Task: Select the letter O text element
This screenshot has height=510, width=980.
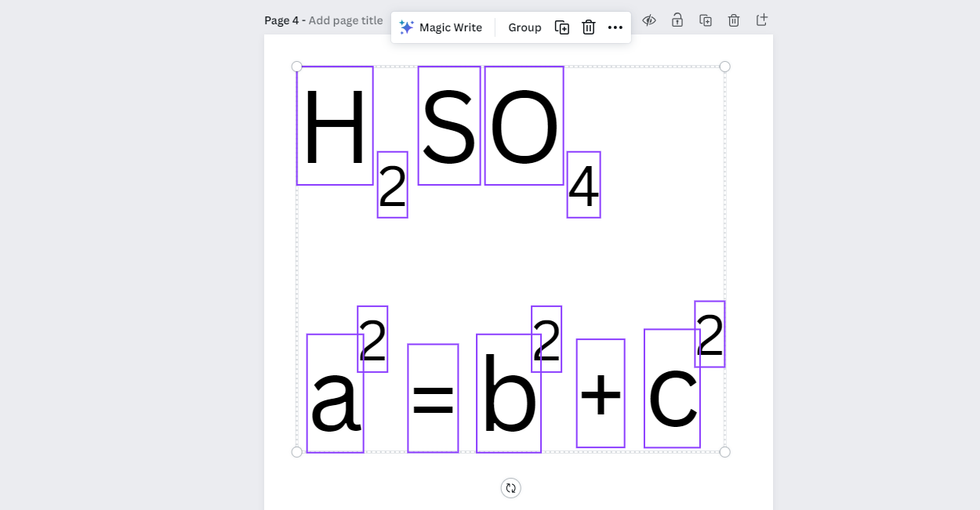Action: pyautogui.click(x=524, y=126)
